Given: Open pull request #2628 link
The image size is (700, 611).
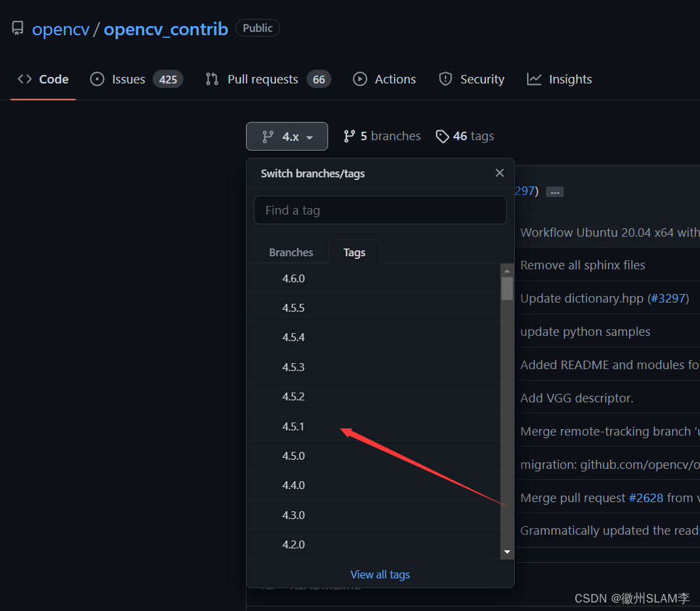Looking at the screenshot, I should pos(646,498).
